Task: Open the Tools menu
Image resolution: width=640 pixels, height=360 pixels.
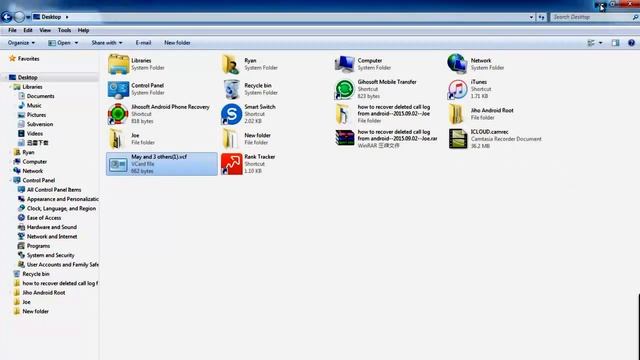Action: coord(64,30)
